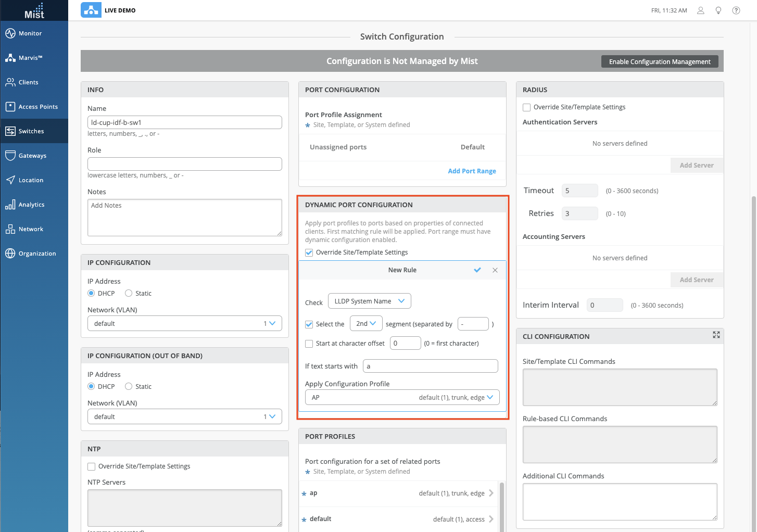This screenshot has height=532, width=757.
Task: Select Static radio under IP Configuration
Action: [129, 293]
